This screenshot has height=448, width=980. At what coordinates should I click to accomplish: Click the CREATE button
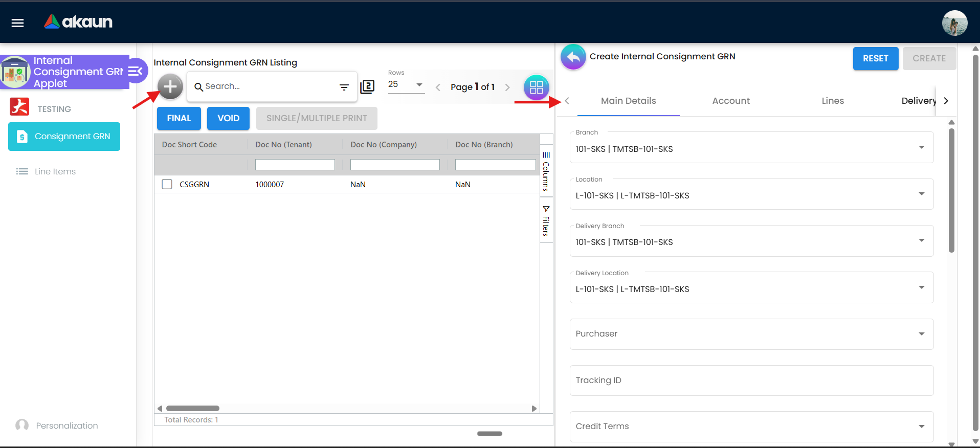[929, 58]
